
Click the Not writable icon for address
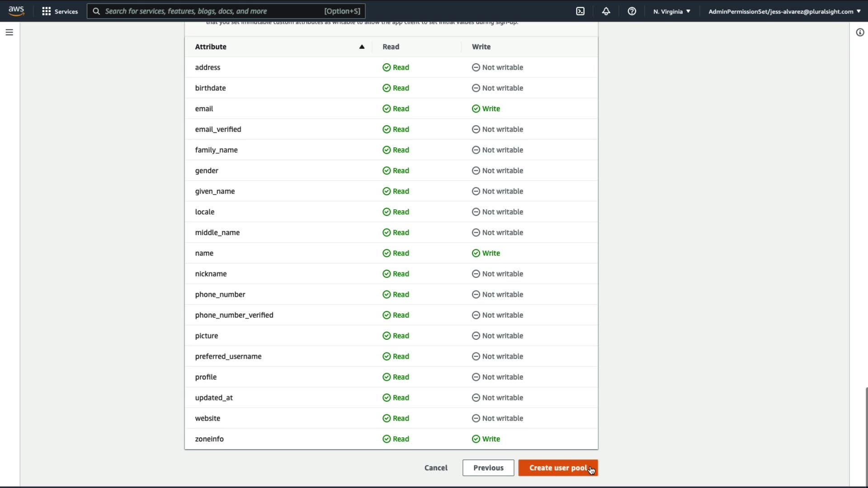pyautogui.click(x=476, y=67)
